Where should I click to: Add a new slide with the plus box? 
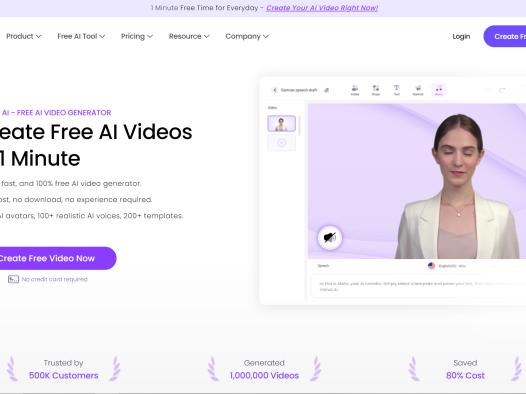[281, 143]
